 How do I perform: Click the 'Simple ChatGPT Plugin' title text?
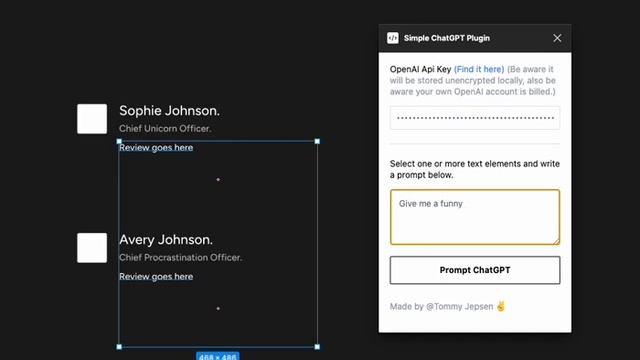coord(447,38)
